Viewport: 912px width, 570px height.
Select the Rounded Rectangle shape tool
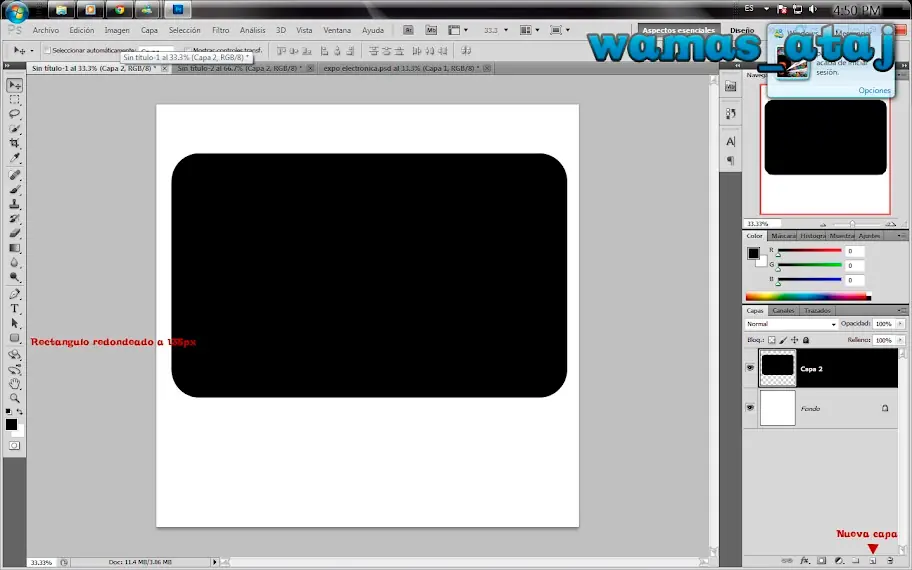(15, 338)
